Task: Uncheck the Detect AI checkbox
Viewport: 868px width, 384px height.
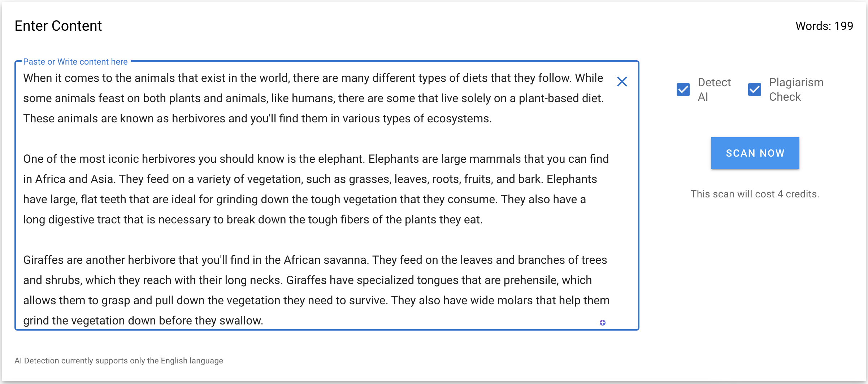Action: 683,90
